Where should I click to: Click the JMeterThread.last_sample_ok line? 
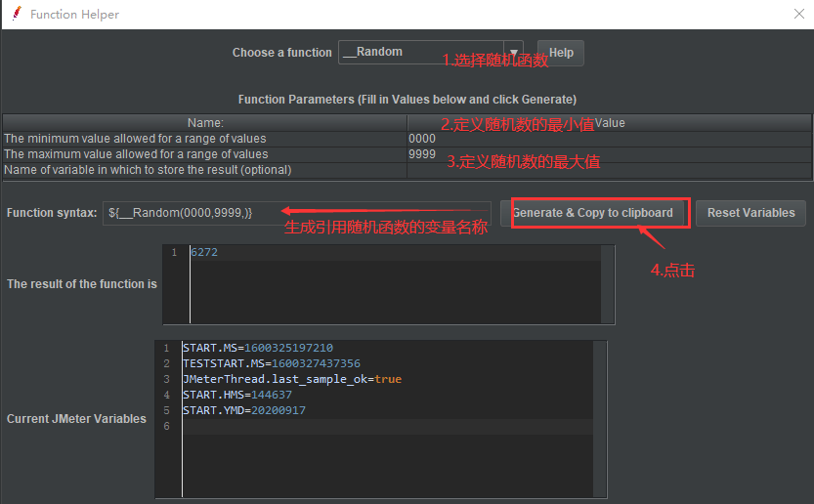(291, 379)
